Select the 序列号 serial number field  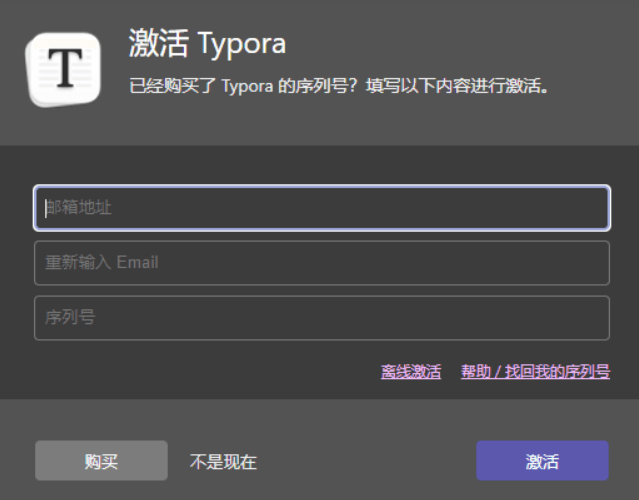pos(322,318)
